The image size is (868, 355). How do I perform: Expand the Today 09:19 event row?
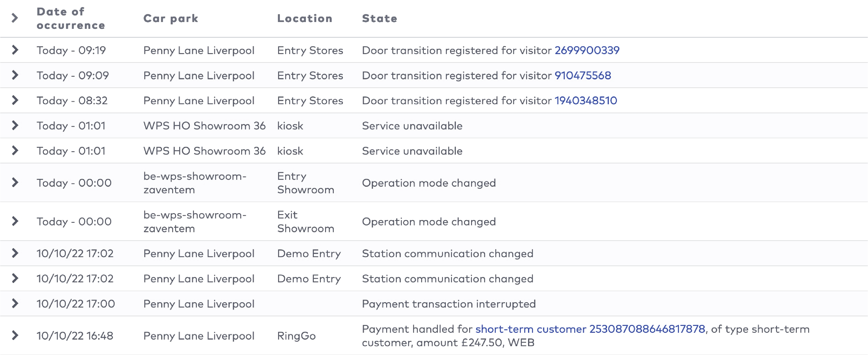point(15,50)
